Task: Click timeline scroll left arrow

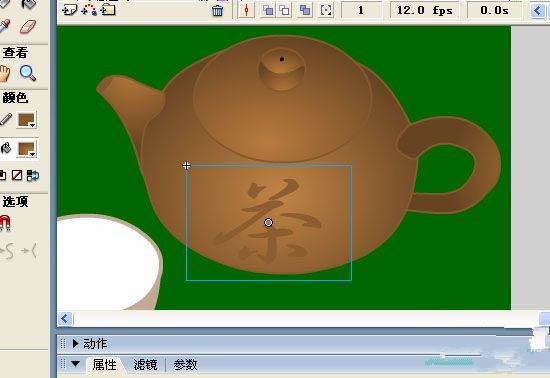Action: (x=537, y=11)
